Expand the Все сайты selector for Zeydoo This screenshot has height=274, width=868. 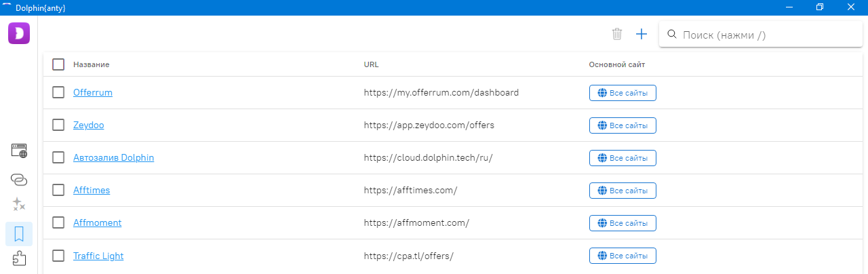coord(623,125)
